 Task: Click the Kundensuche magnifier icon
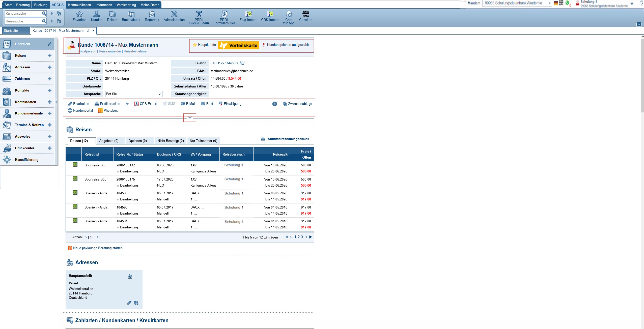[x=44, y=13]
